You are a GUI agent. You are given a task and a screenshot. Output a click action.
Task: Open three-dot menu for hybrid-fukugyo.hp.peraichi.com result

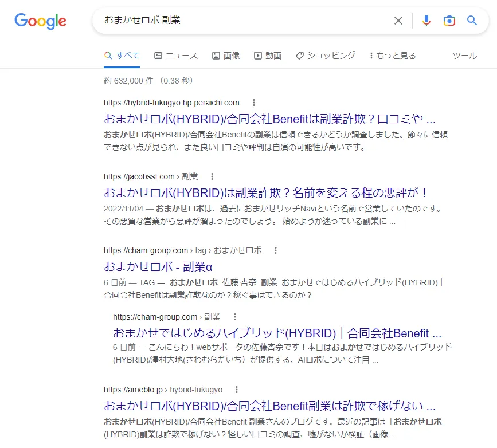[253, 103]
